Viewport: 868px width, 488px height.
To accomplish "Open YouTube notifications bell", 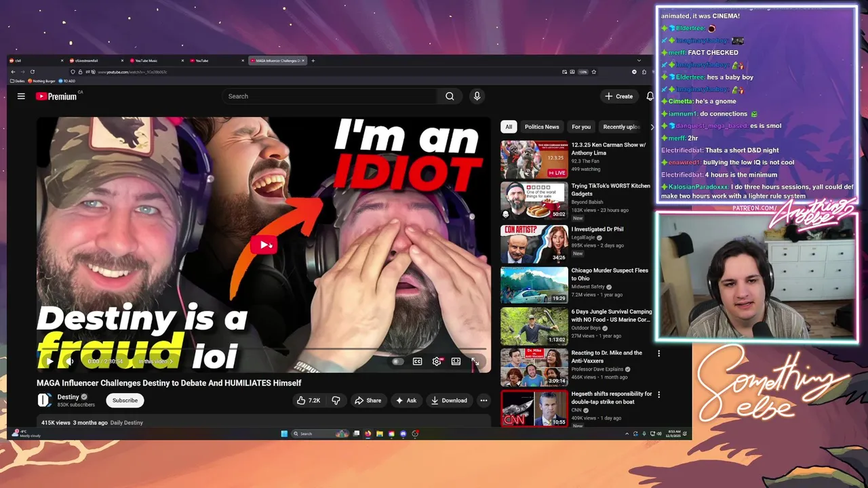I will click(x=650, y=96).
